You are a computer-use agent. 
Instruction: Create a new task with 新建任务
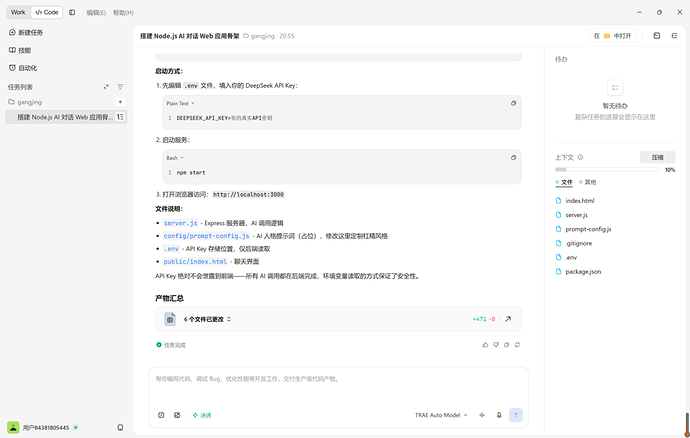pyautogui.click(x=26, y=33)
